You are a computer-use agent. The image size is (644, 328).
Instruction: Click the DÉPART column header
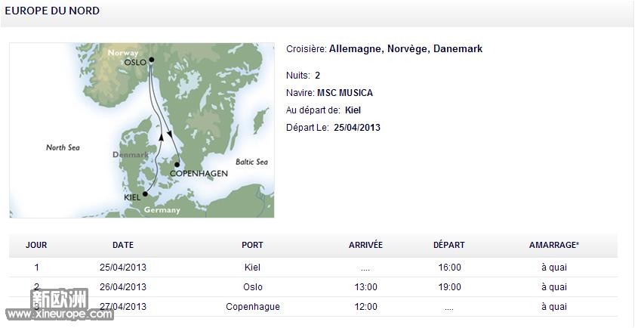point(449,245)
